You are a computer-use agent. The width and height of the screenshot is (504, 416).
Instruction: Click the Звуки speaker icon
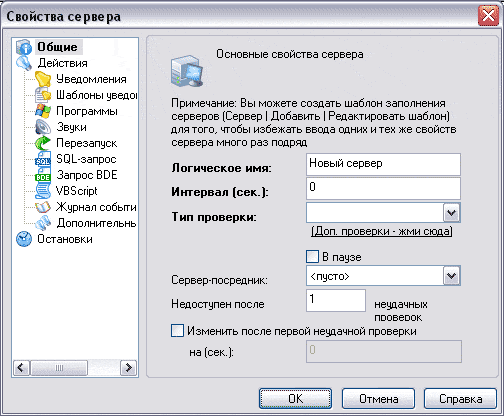tap(43, 127)
